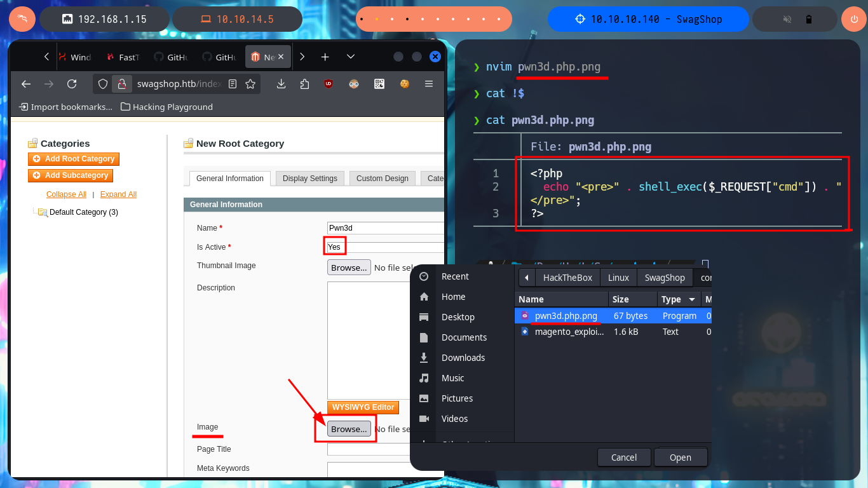Viewport: 868px width, 488px height.
Task: Click the WYSIWYG Editor button
Action: pos(363,407)
